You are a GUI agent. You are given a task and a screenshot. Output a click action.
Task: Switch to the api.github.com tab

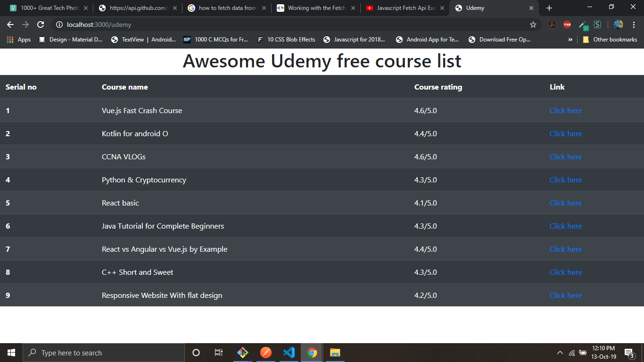coord(138,8)
